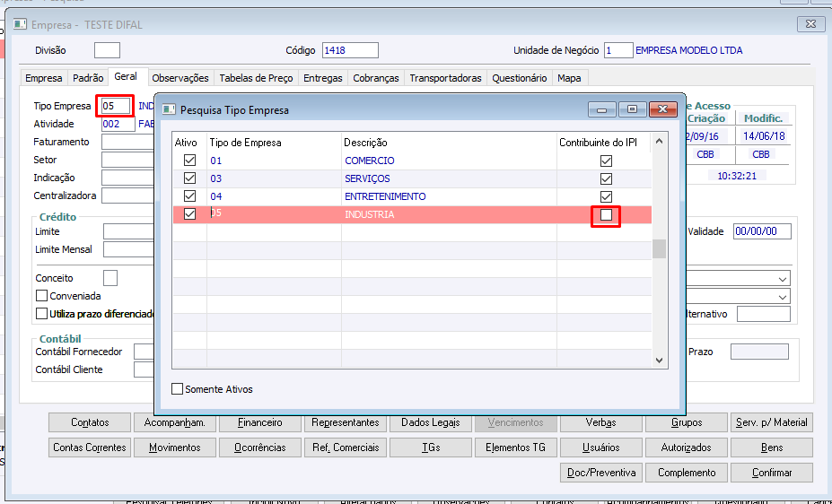Toggle Contribuinte do IPI for COMERCIO

point(606,161)
